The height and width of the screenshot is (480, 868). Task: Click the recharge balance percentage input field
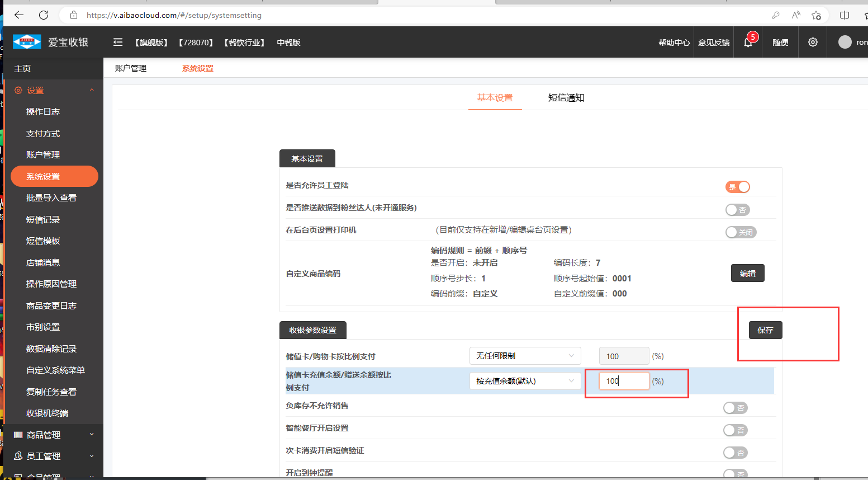point(624,381)
